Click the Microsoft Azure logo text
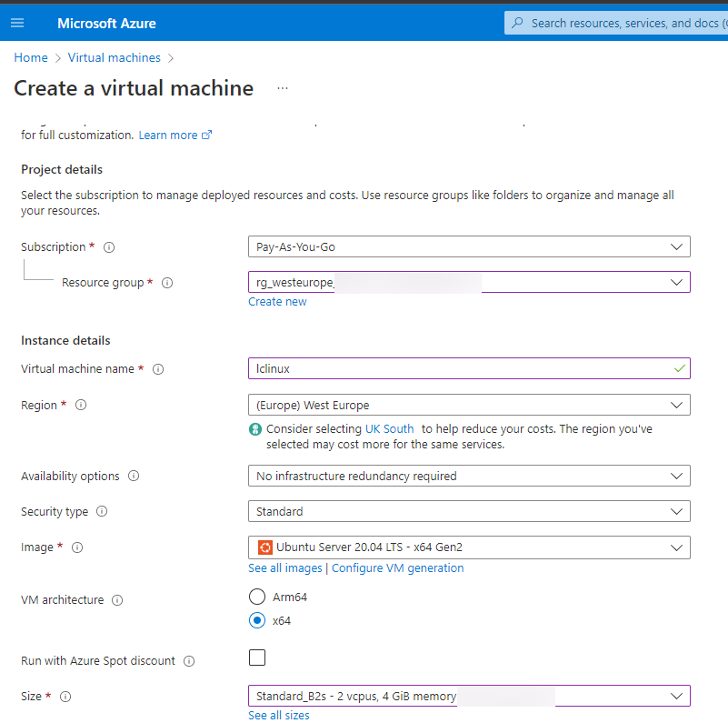This screenshot has height=723, width=728. click(106, 24)
